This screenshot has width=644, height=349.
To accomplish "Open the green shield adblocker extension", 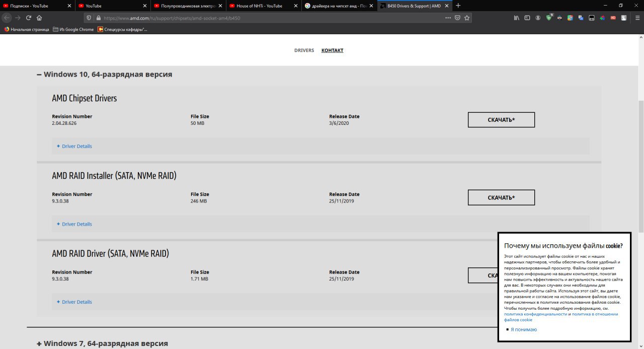I will pyautogui.click(x=549, y=18).
